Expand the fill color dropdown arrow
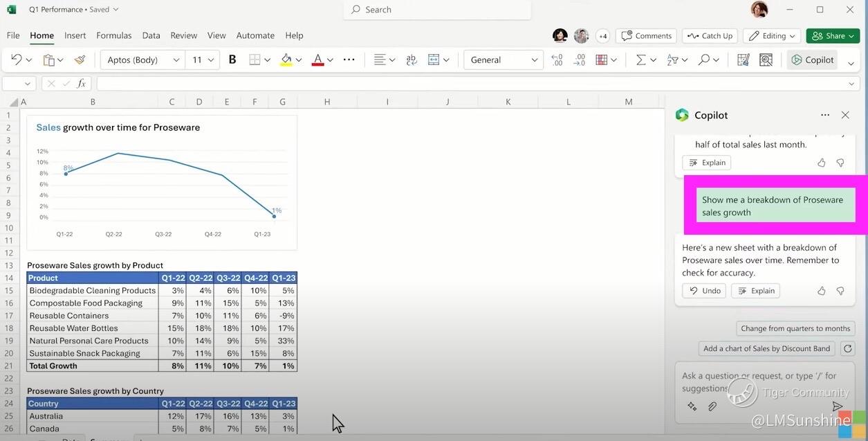This screenshot has height=441, width=868. coord(298,60)
